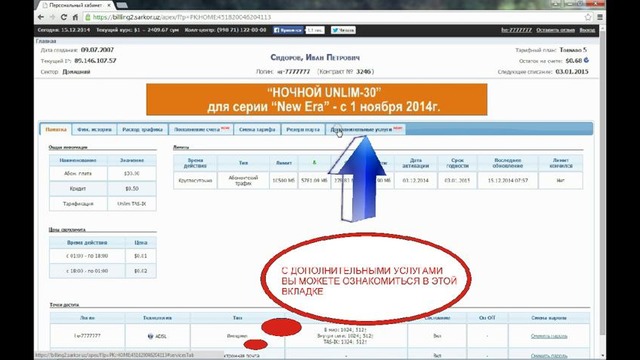
Task: Open the Фин. история tab
Action: click(x=94, y=129)
